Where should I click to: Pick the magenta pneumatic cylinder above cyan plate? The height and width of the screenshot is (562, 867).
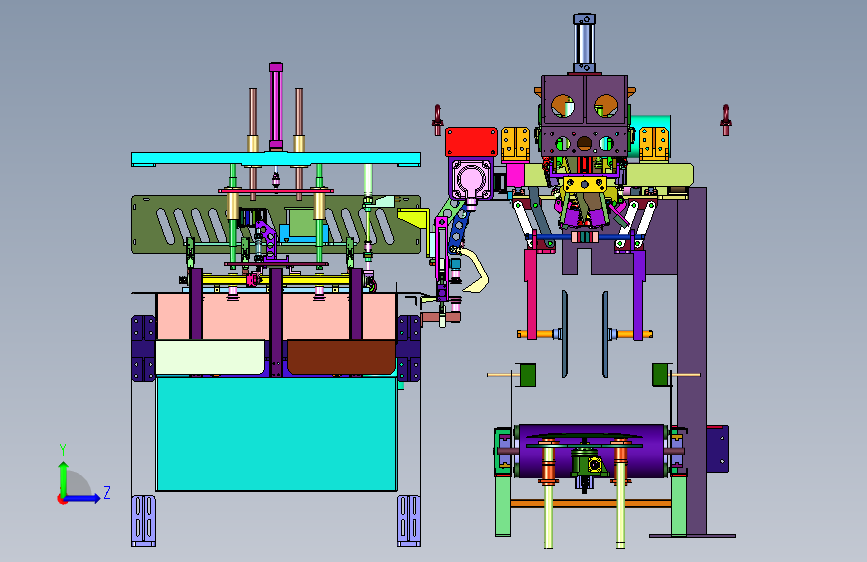pyautogui.click(x=276, y=106)
